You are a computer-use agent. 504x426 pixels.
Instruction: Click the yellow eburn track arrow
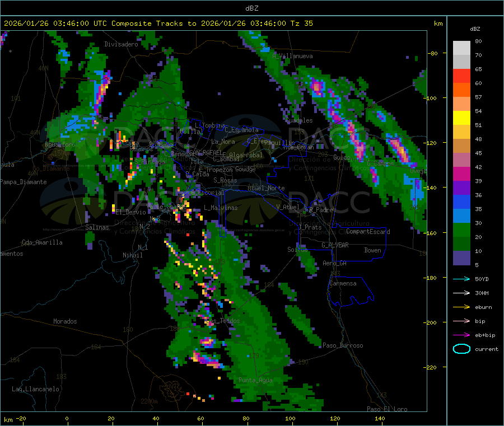(461, 307)
